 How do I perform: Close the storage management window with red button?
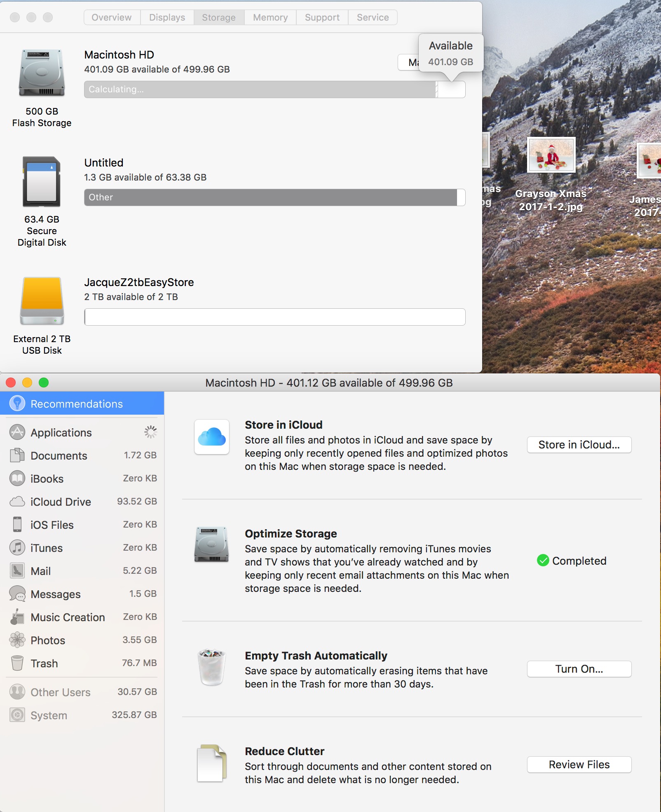click(11, 383)
